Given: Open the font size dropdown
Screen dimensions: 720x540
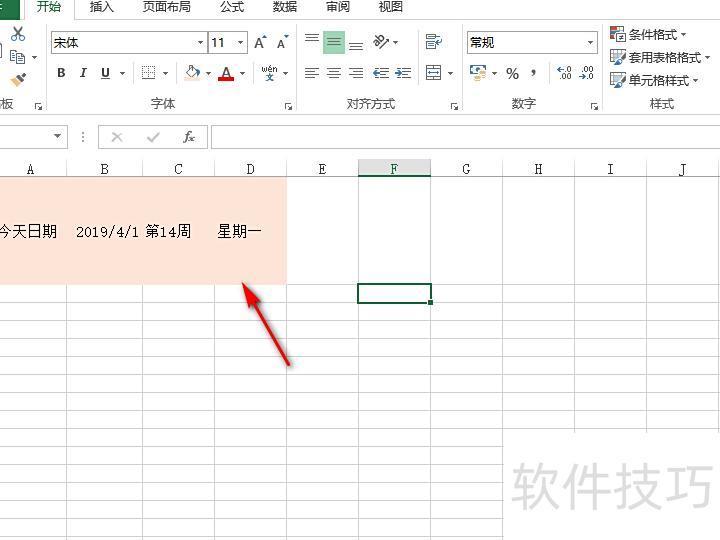Looking at the screenshot, I should coord(241,43).
